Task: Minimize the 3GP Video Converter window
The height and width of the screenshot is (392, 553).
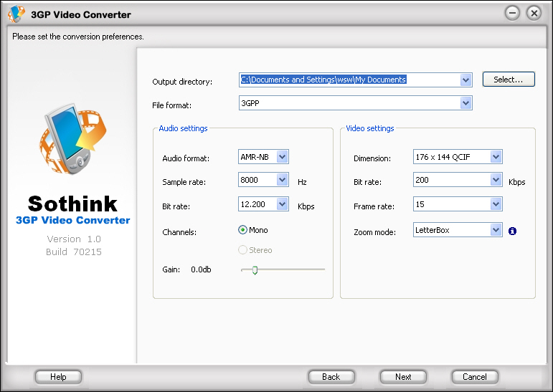Action: [x=512, y=14]
